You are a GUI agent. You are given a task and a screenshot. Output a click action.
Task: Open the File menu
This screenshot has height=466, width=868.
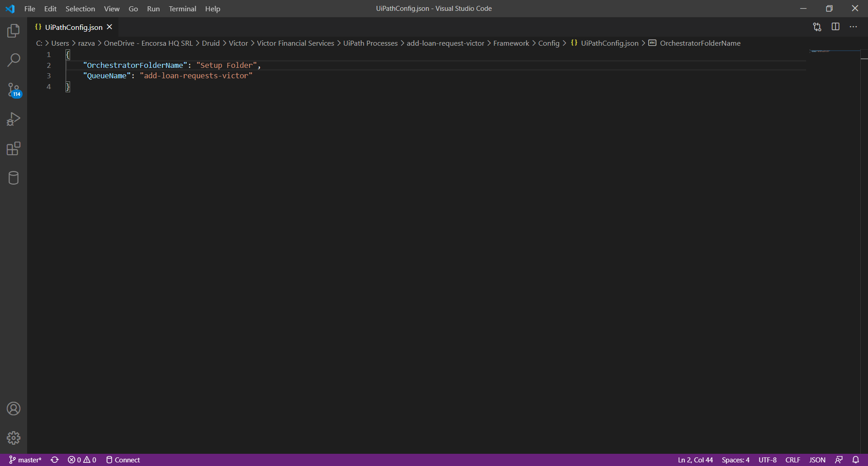(x=30, y=9)
